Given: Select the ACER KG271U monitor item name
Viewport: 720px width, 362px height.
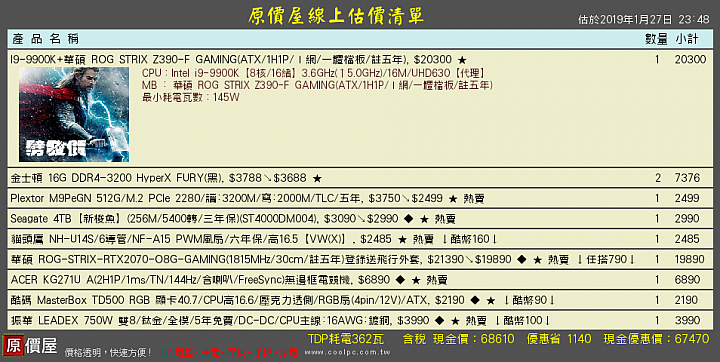Looking at the screenshot, I should pos(181,280).
